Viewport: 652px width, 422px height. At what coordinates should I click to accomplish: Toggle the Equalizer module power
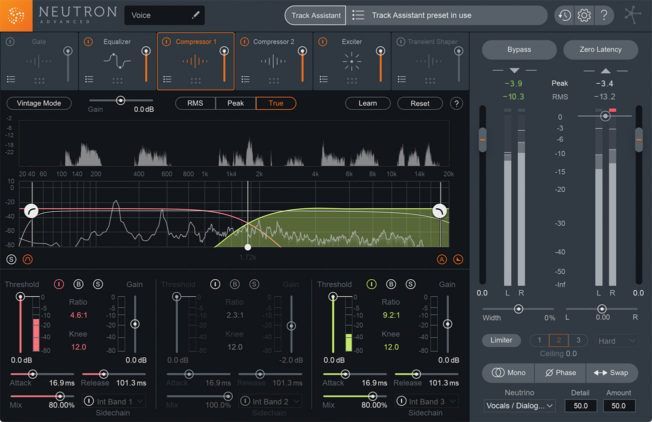(x=88, y=42)
